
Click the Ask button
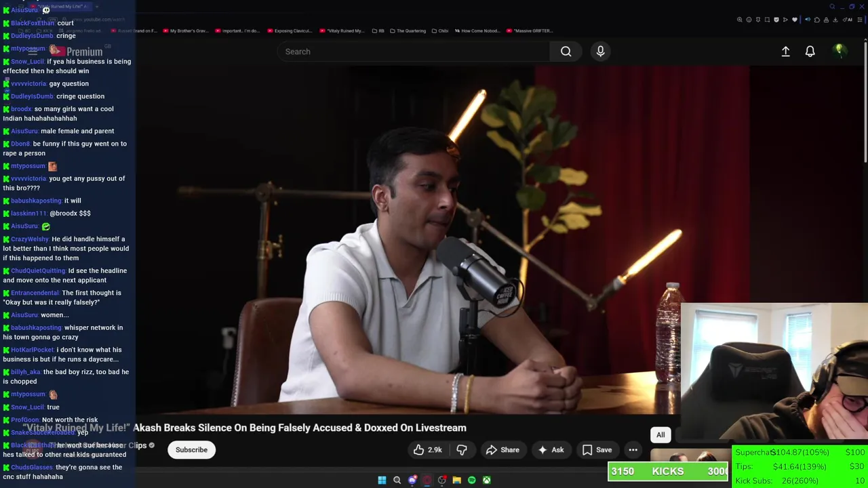[x=551, y=449]
